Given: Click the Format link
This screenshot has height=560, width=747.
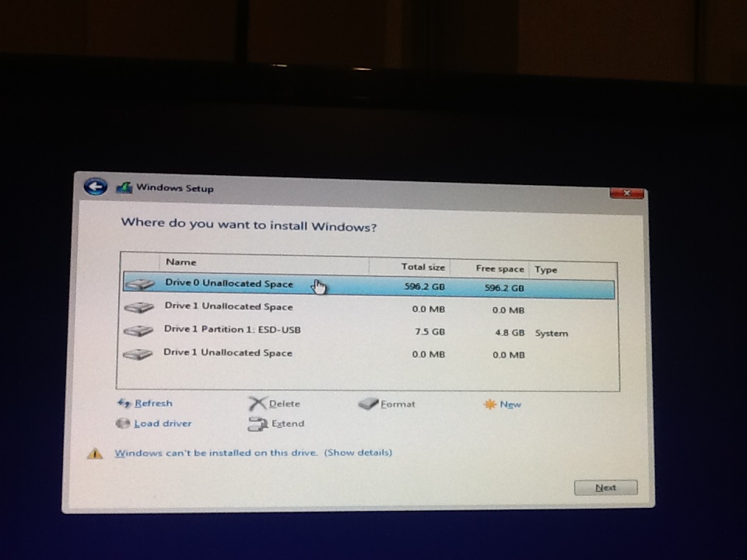Looking at the screenshot, I should (x=398, y=404).
